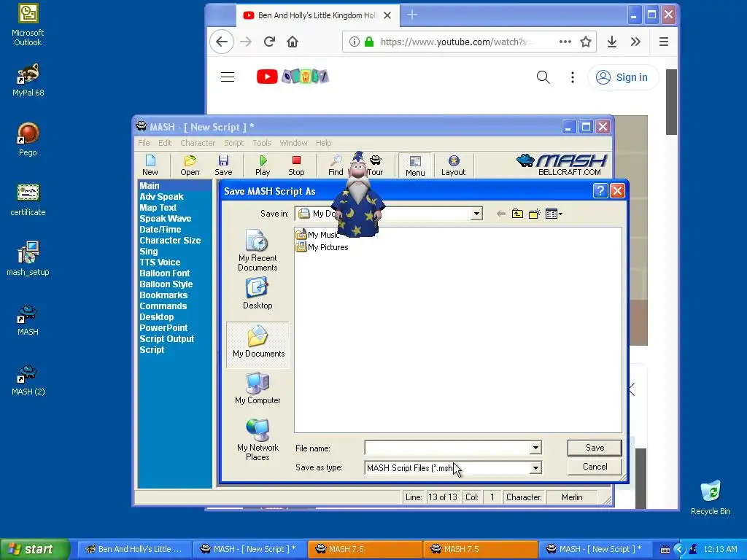Click the browser Home icon
The image size is (747, 560).
(293, 42)
